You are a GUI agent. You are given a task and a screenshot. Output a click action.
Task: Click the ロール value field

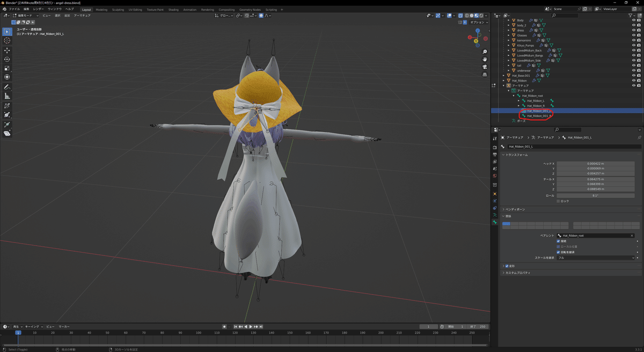pyautogui.click(x=596, y=195)
